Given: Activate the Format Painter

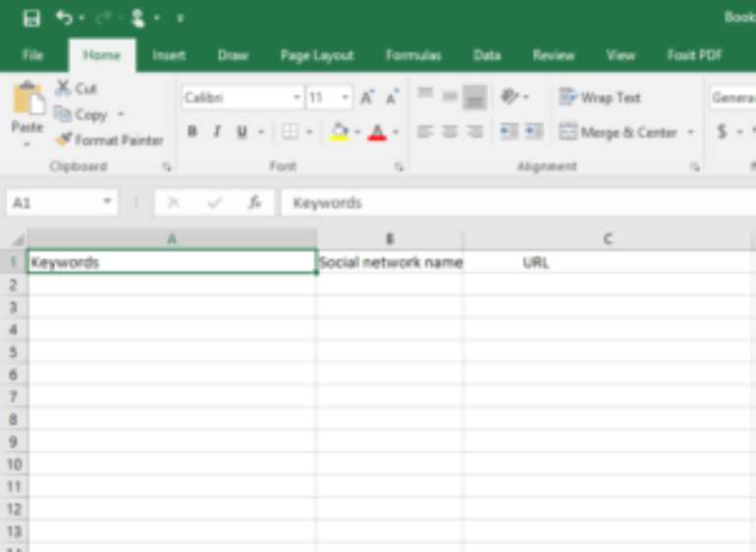Looking at the screenshot, I should tap(109, 140).
